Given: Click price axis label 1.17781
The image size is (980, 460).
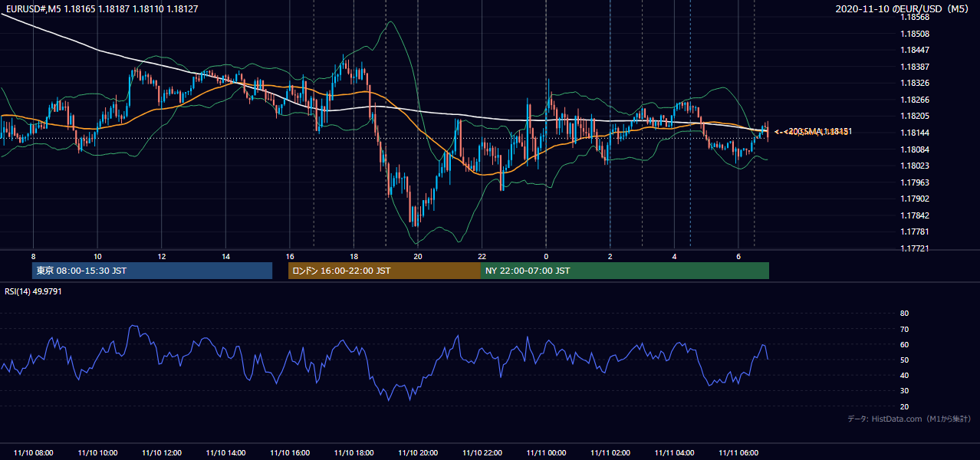Looking at the screenshot, I should click(914, 232).
